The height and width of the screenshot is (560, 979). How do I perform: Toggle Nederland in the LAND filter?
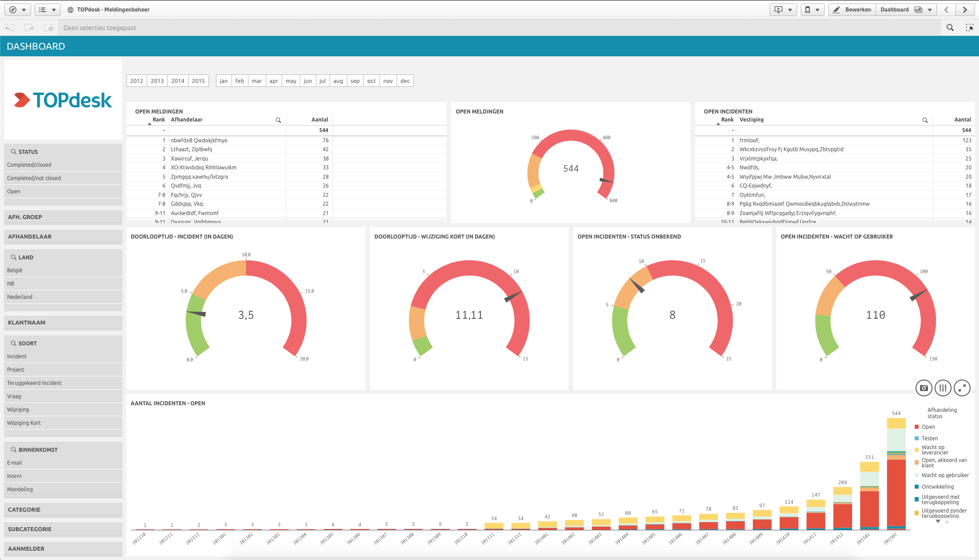[x=63, y=297]
